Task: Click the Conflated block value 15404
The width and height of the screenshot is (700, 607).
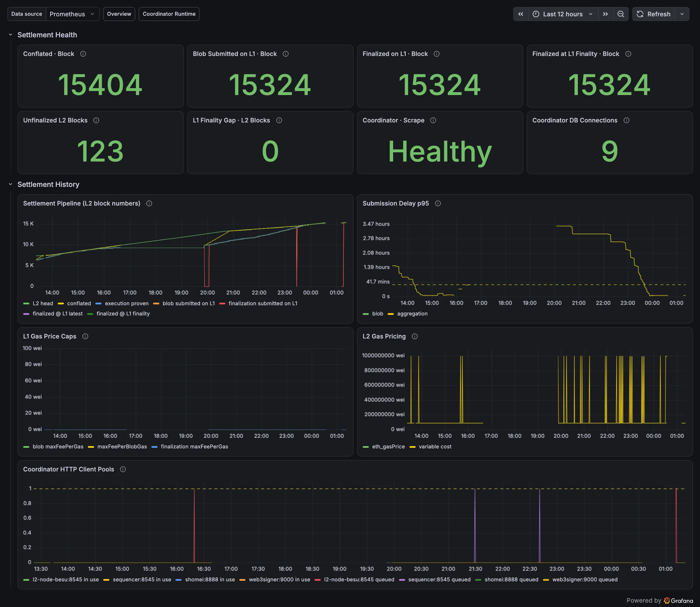Action: (x=100, y=85)
